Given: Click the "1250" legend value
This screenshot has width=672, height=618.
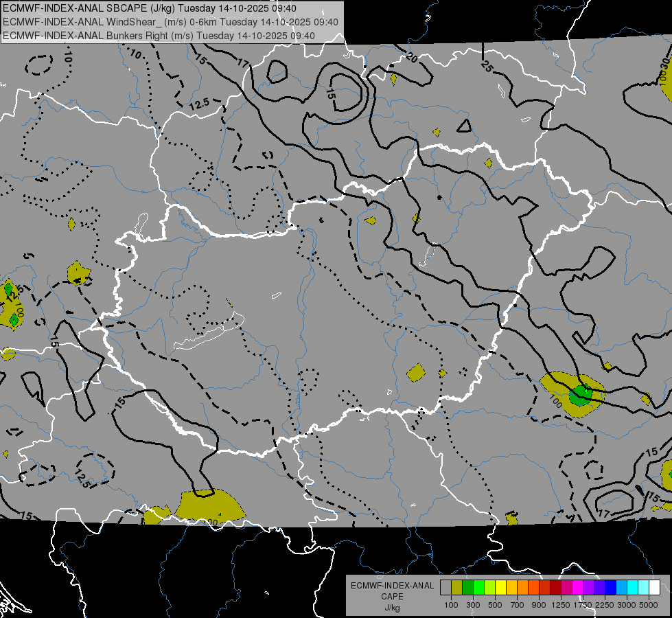Looking at the screenshot, I should 561,605.
